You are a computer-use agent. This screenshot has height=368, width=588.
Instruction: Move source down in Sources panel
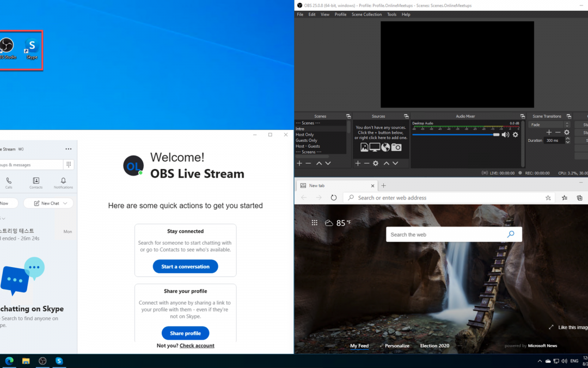pyautogui.click(x=395, y=164)
